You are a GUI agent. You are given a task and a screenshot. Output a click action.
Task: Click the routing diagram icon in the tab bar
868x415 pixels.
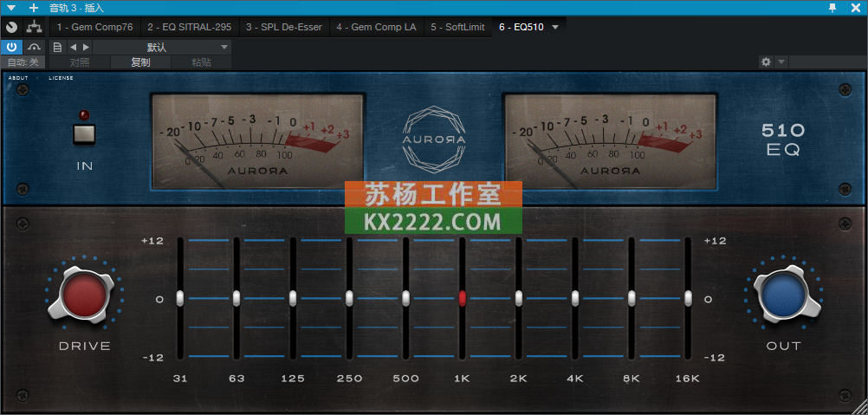(35, 27)
